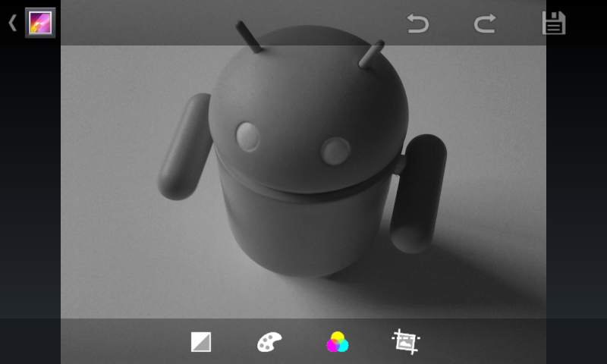The image size is (607, 364).
Task: Open the Gallery app icon
Action: tap(40, 23)
